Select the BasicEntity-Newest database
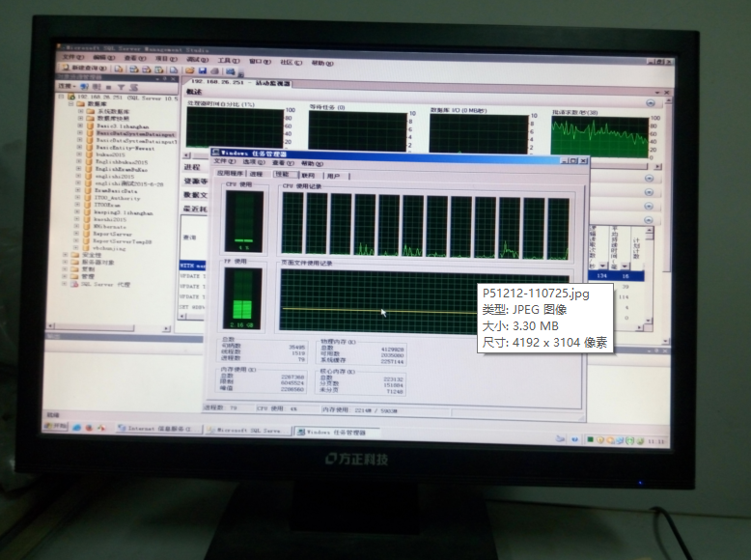751x560 pixels. (x=125, y=148)
